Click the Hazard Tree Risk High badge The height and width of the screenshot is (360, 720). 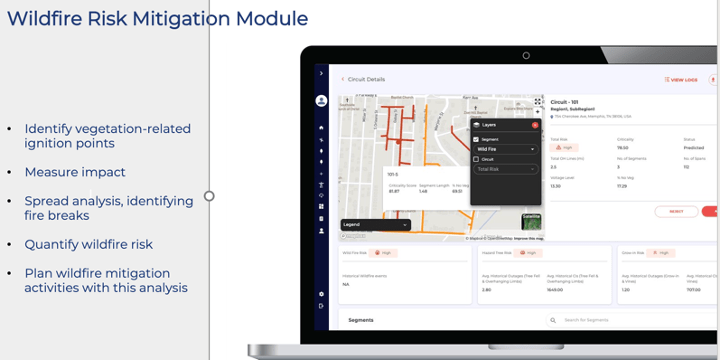(x=528, y=253)
